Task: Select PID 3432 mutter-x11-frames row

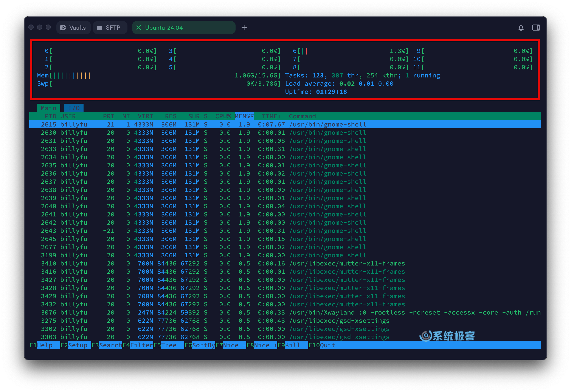Action: (285, 304)
